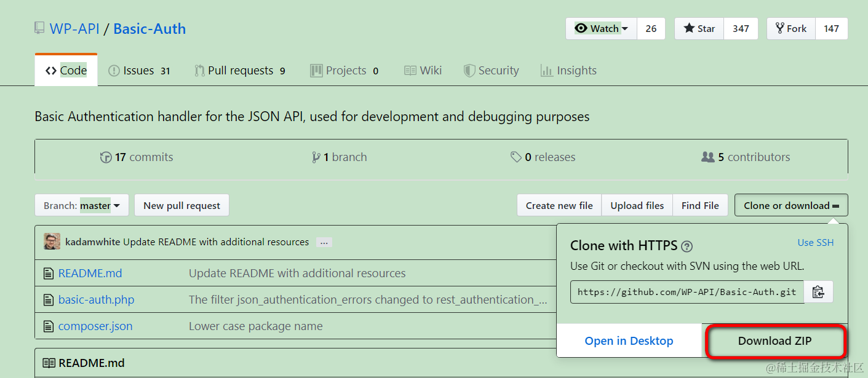
Task: View the 17 commits history
Action: click(137, 157)
